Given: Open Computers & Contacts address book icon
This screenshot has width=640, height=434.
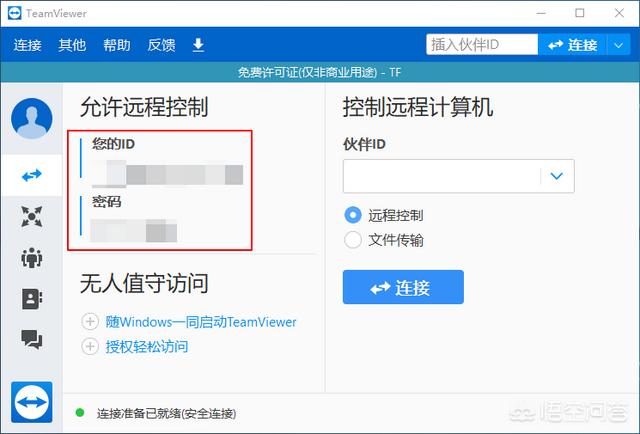Looking at the screenshot, I should pos(32,298).
